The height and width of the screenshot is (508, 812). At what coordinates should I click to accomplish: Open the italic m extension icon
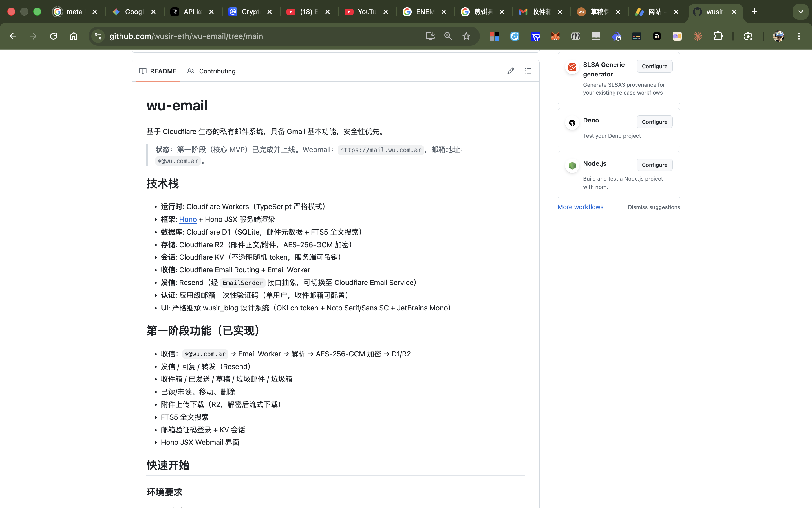pyautogui.click(x=576, y=36)
